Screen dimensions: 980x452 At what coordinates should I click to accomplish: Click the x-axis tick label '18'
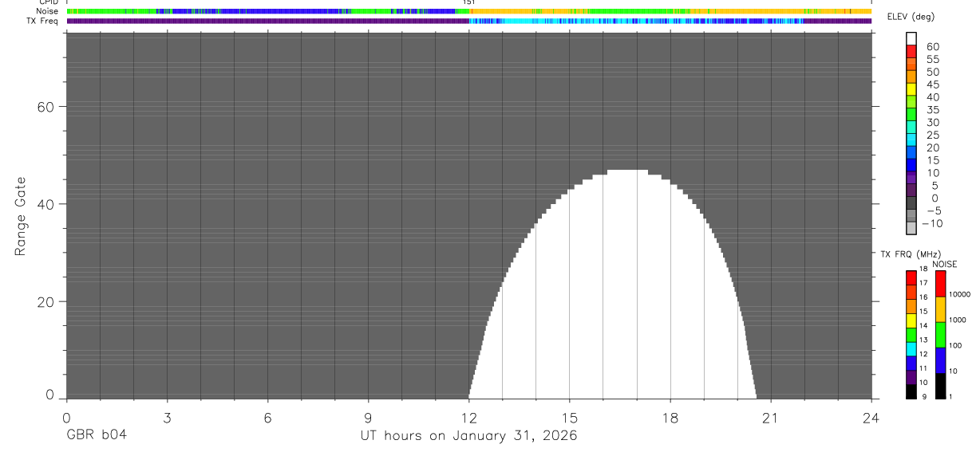click(x=670, y=419)
